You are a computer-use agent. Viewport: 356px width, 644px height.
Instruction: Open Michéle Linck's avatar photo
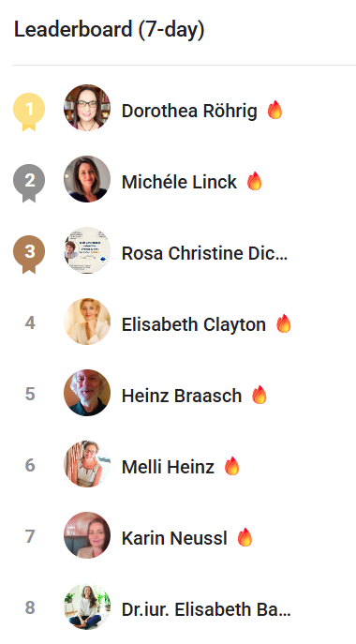pos(87,179)
